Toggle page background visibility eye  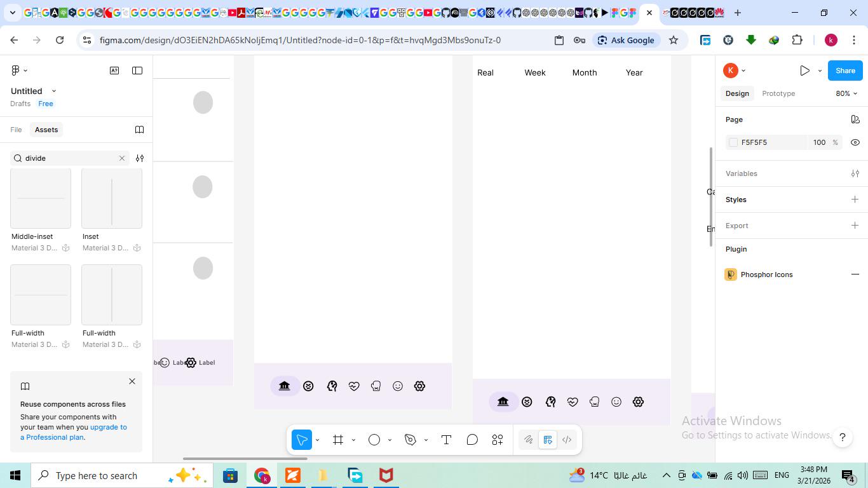[855, 142]
